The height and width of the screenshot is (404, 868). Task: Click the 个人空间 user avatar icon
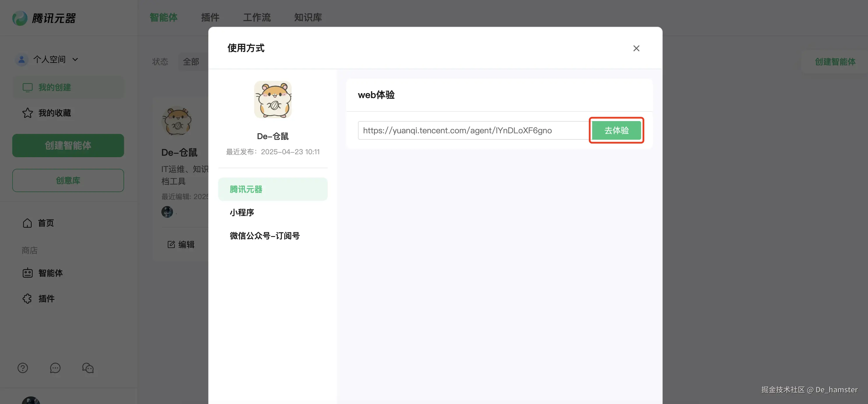point(22,60)
